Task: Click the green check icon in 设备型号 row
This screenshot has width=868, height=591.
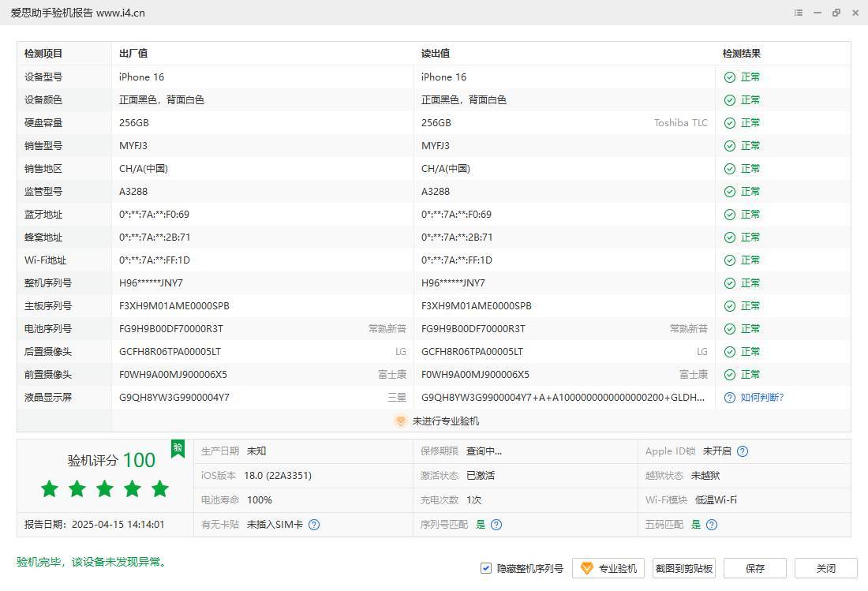Action: click(x=730, y=77)
